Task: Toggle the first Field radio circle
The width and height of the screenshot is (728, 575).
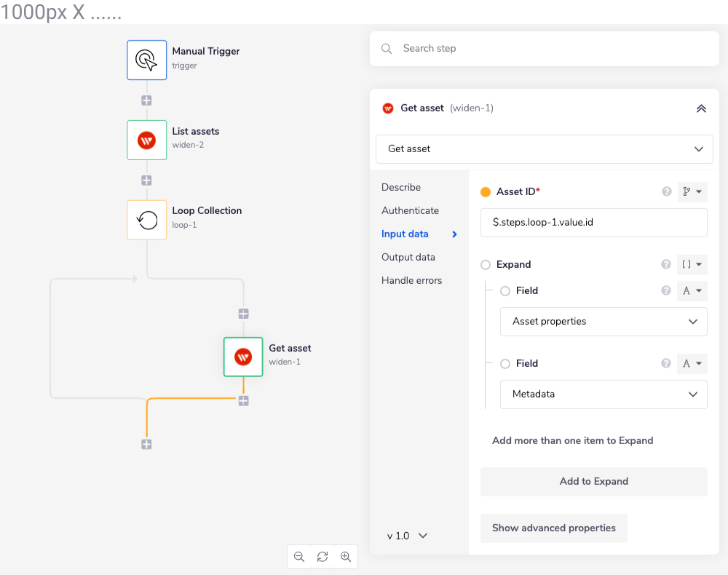Action: [505, 291]
